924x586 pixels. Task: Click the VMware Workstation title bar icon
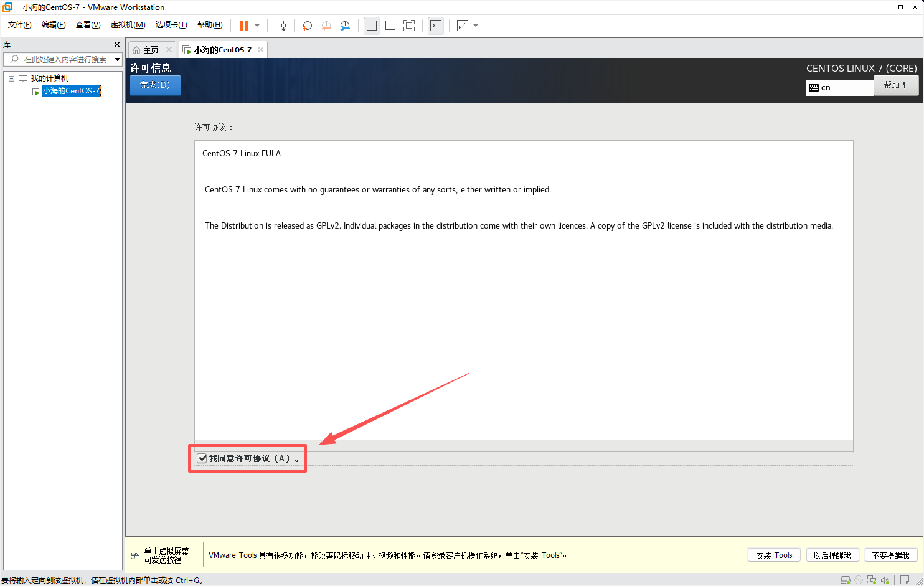coord(7,7)
